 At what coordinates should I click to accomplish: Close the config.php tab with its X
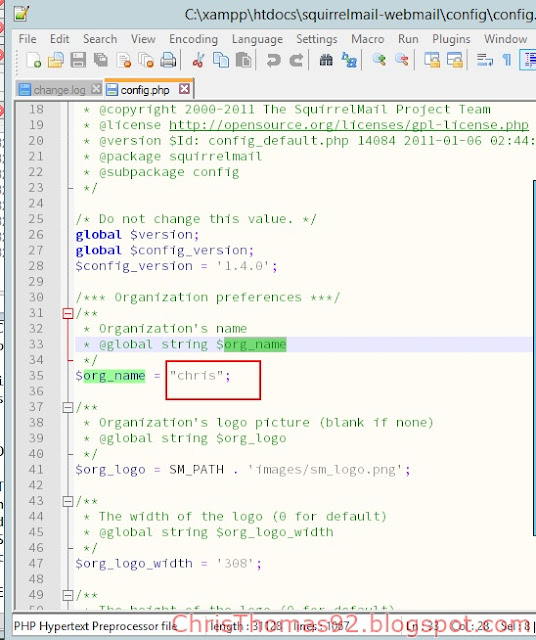(185, 89)
